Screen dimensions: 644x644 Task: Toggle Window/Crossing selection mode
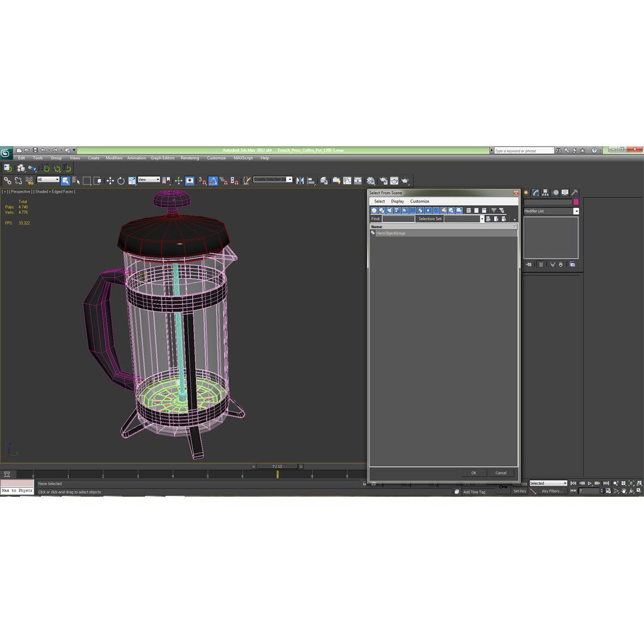(x=97, y=181)
